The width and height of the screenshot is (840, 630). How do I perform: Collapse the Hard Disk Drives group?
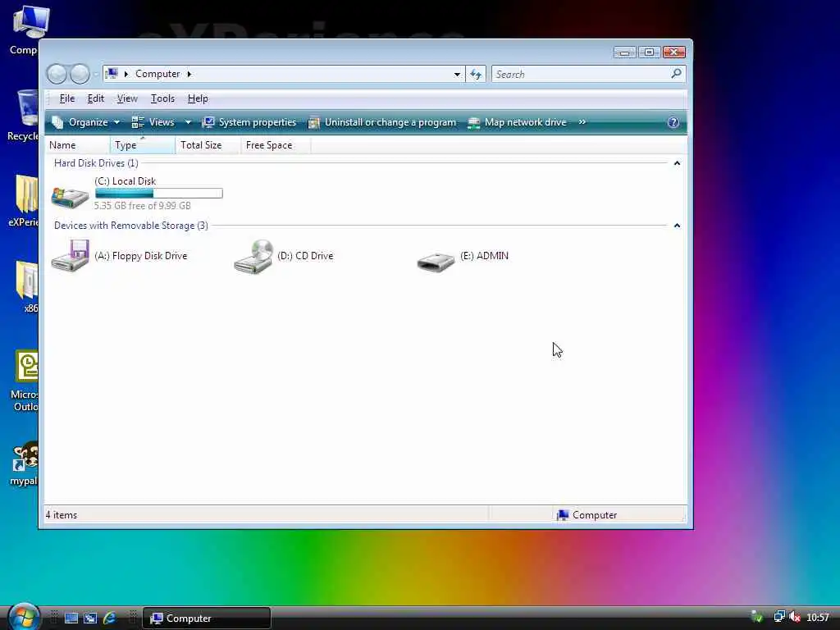[x=677, y=163]
